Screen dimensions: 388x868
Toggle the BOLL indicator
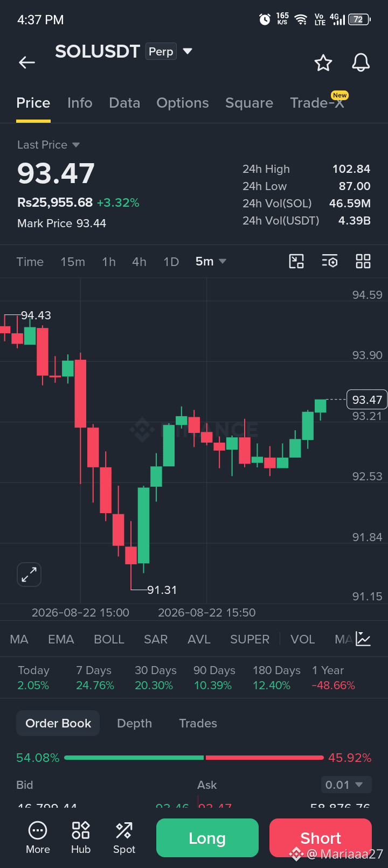point(109,639)
